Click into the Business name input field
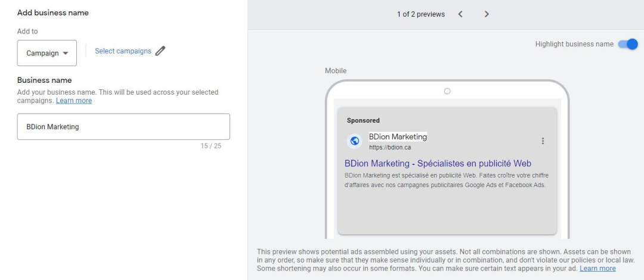644x280 pixels. 123,127
